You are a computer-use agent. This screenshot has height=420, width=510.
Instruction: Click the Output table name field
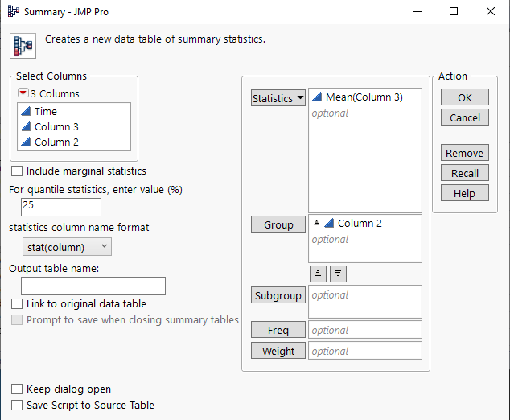93,286
